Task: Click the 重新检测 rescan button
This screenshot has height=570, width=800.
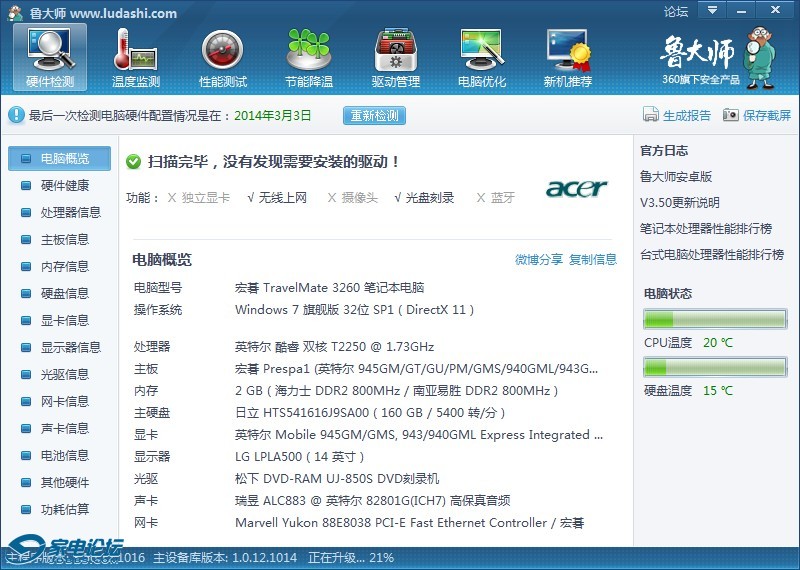Action: [375, 115]
